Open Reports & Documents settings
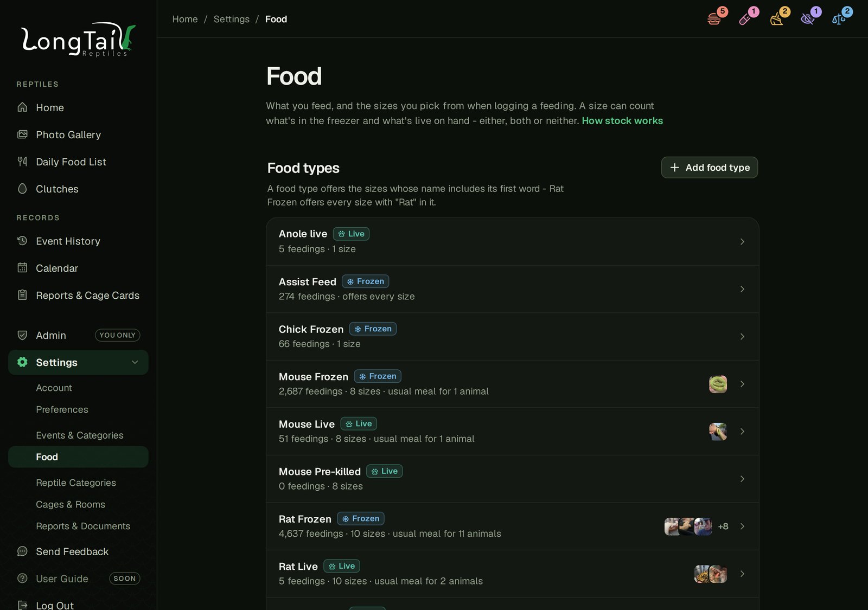868x610 pixels. tap(83, 526)
